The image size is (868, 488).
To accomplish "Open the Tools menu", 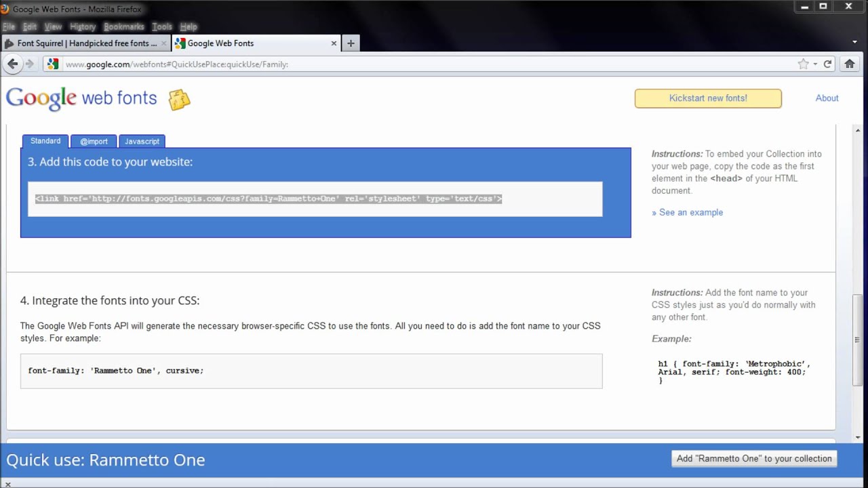I will tap(162, 26).
